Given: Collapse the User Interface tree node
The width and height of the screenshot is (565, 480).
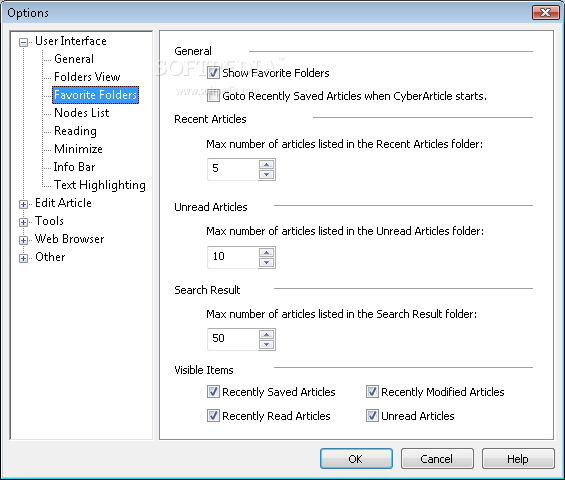Looking at the screenshot, I should pos(23,42).
